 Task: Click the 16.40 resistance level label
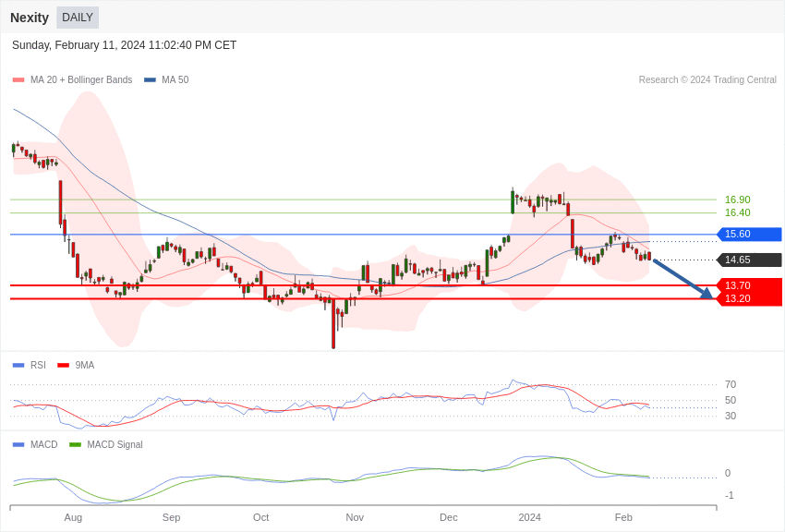737,212
